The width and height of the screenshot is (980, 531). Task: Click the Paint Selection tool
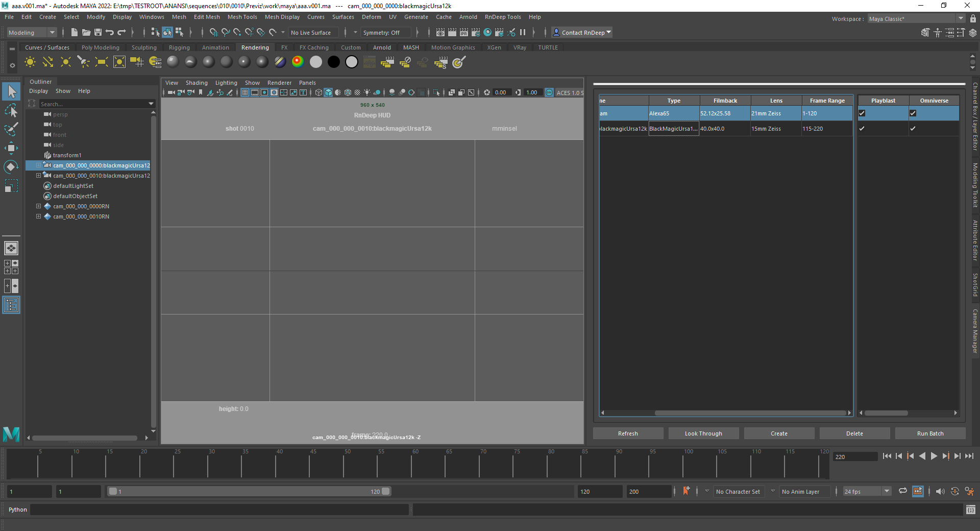tap(11, 129)
